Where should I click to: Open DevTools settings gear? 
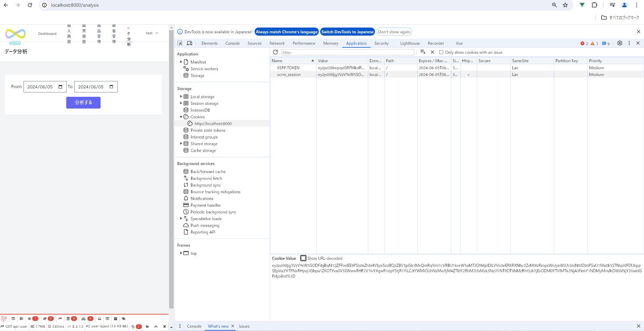620,43
